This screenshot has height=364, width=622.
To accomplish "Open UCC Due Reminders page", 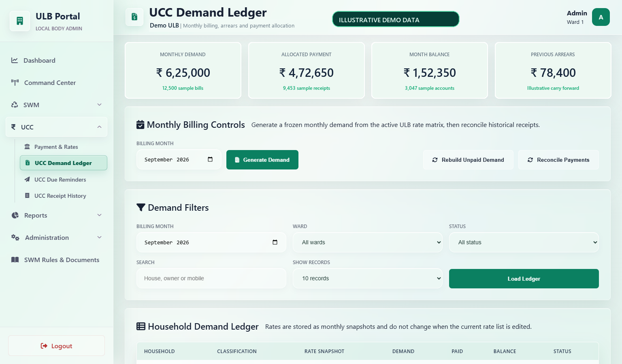I will click(x=64, y=180).
